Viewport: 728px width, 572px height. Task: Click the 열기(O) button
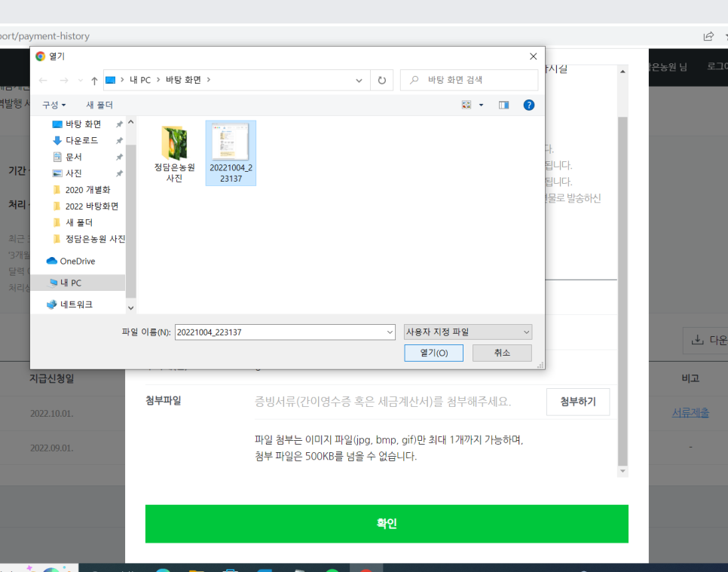(433, 353)
